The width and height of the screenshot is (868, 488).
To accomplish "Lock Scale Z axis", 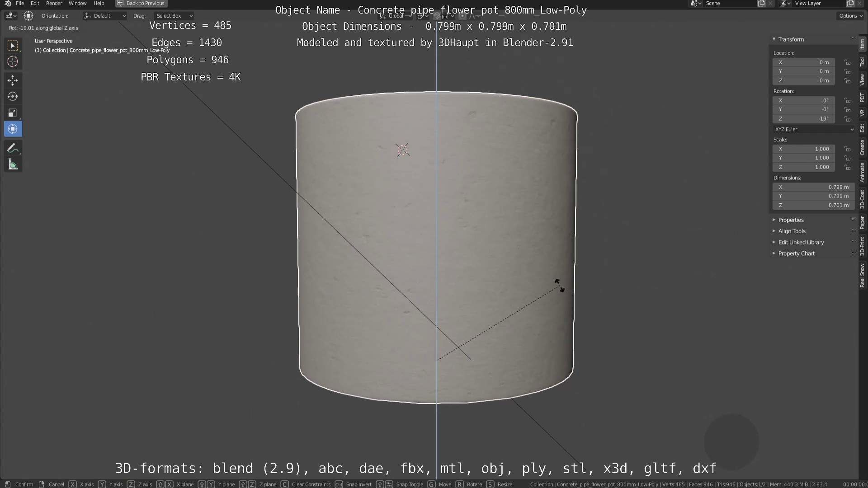I will (847, 167).
